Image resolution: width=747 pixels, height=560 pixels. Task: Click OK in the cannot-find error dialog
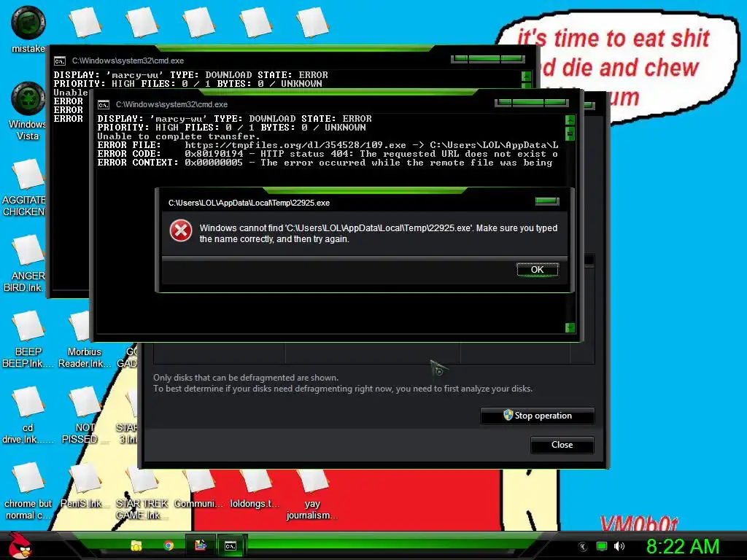[538, 270]
